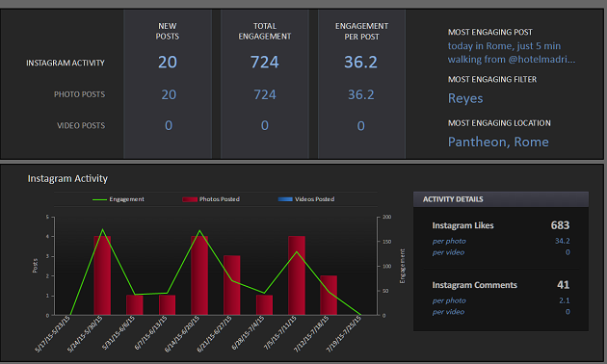Screen dimensions: 607x364
Task: Click the Photo Posts new posts count 20
Action: 169,94
